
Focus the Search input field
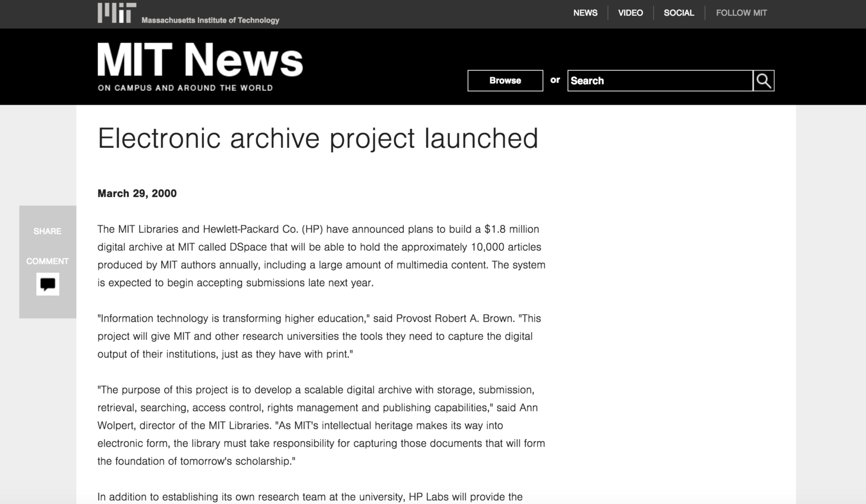coord(660,81)
